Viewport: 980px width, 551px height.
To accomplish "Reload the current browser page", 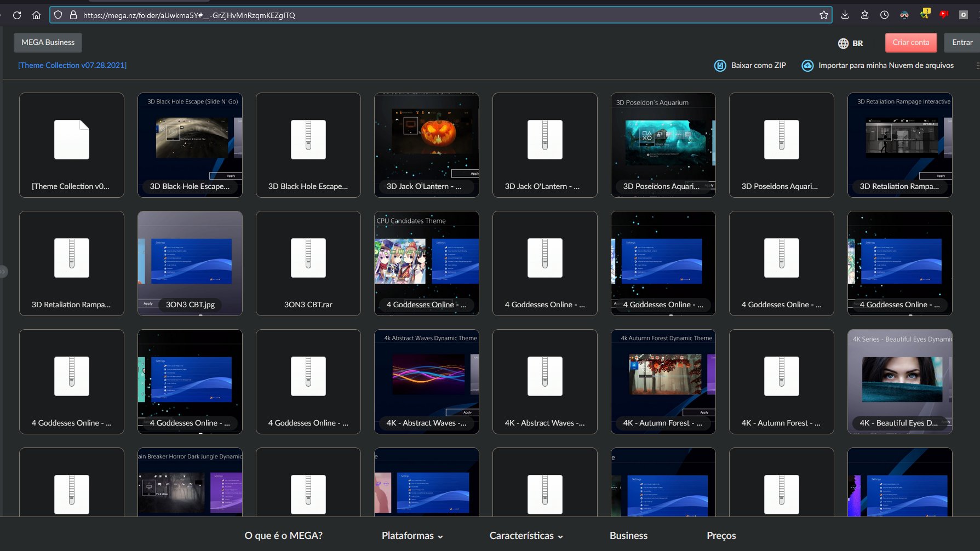I will point(17,15).
